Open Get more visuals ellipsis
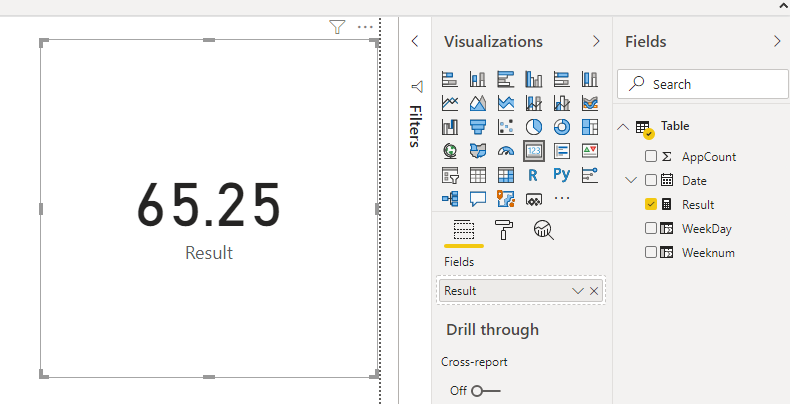Image resolution: width=790 pixels, height=404 pixels. point(562,198)
